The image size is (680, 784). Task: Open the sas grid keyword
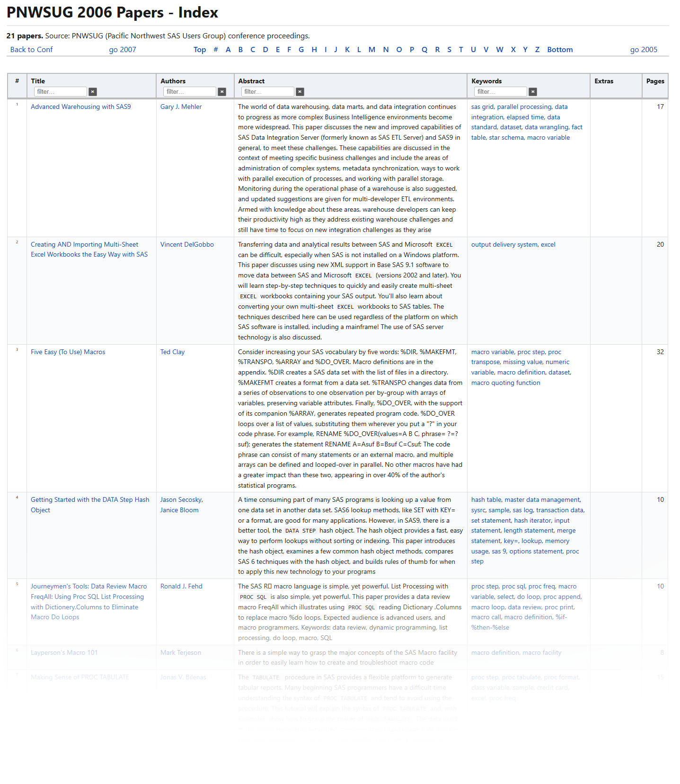(x=482, y=107)
